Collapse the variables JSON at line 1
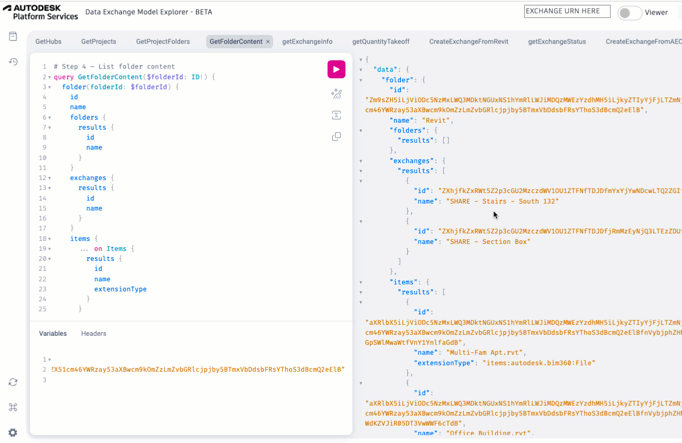 point(50,360)
